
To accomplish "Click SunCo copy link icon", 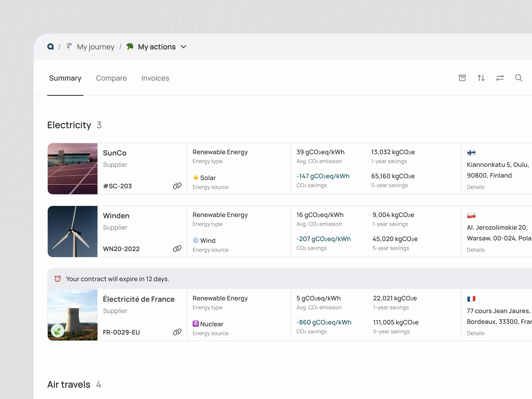I will (x=177, y=186).
